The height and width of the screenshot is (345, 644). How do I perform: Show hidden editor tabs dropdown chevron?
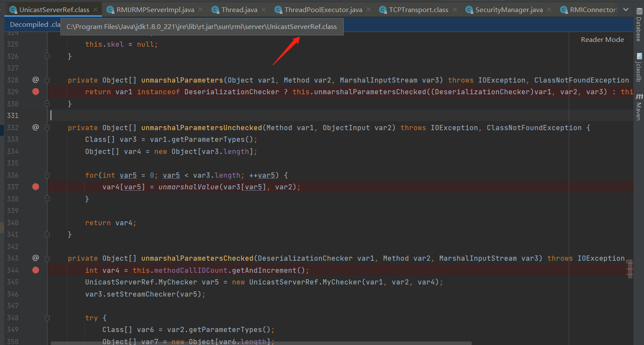tap(625, 10)
